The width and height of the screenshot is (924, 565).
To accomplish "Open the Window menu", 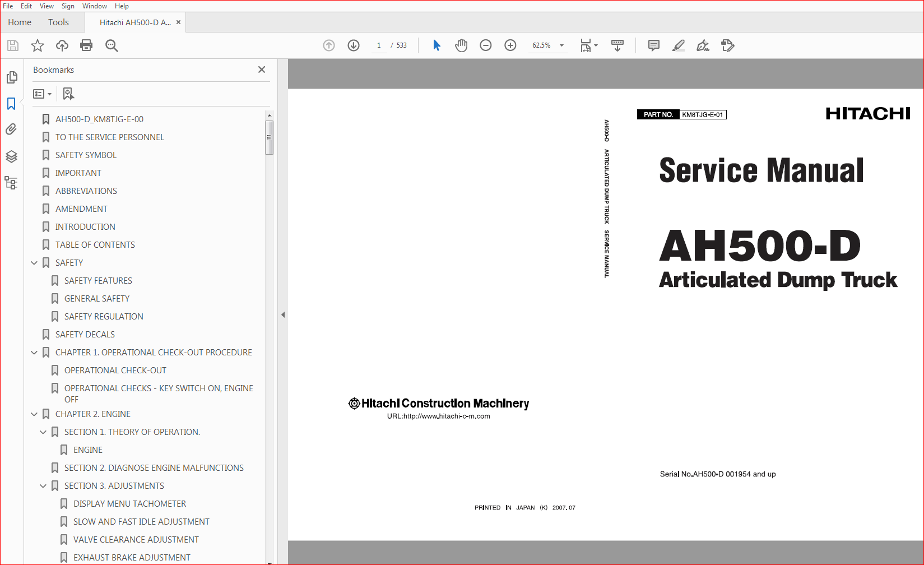I will click(95, 6).
